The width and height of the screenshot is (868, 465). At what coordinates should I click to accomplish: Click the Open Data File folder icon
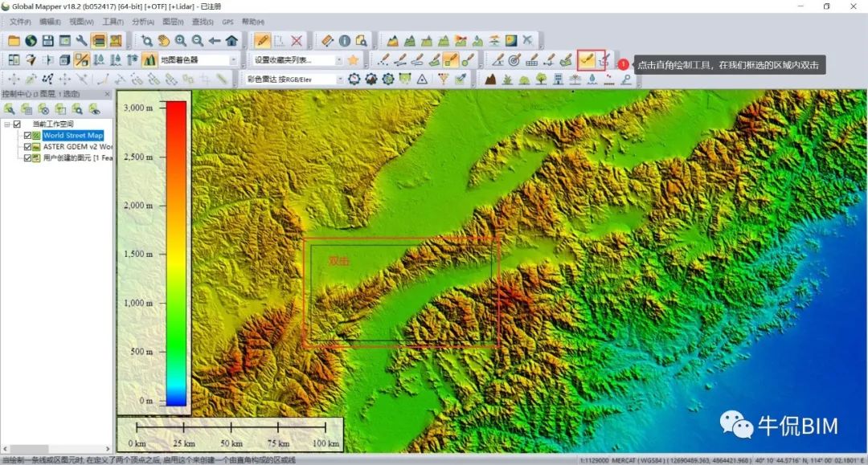(14, 40)
